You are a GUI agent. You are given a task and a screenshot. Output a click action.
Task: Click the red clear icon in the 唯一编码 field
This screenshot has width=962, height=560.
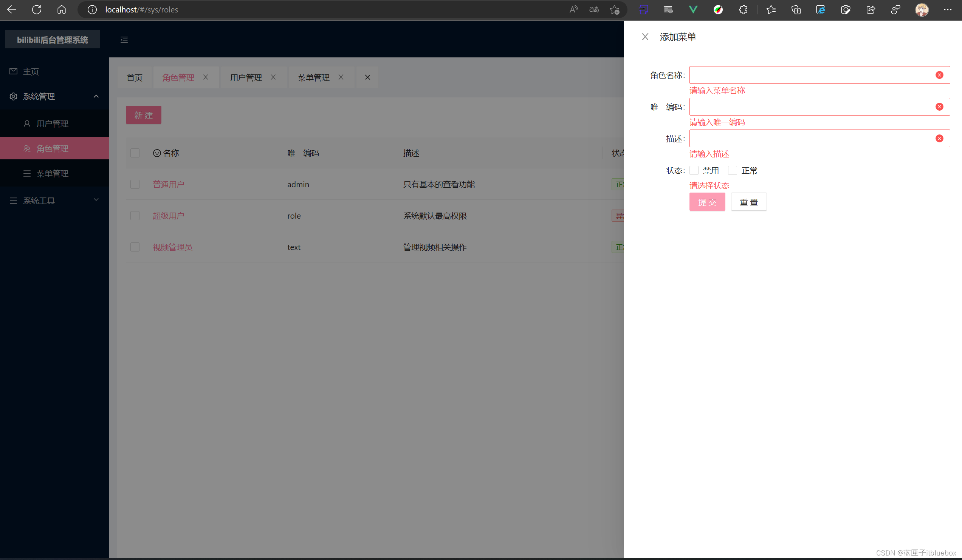pos(939,107)
